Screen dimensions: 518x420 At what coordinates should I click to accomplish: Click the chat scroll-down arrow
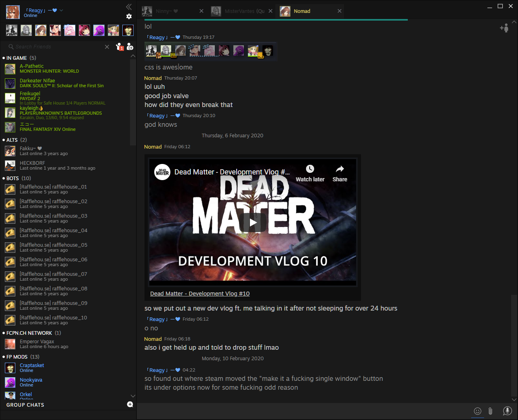(x=514, y=399)
